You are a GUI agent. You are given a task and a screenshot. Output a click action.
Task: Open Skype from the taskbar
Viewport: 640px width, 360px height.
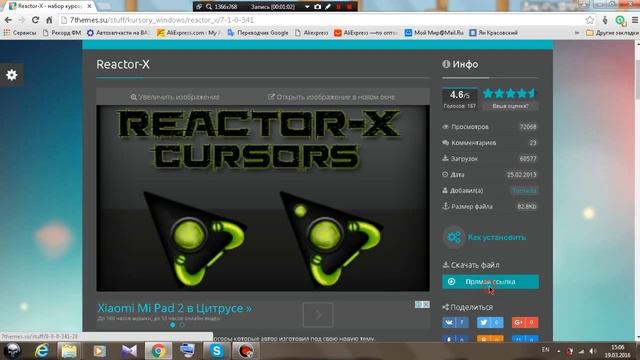click(216, 351)
